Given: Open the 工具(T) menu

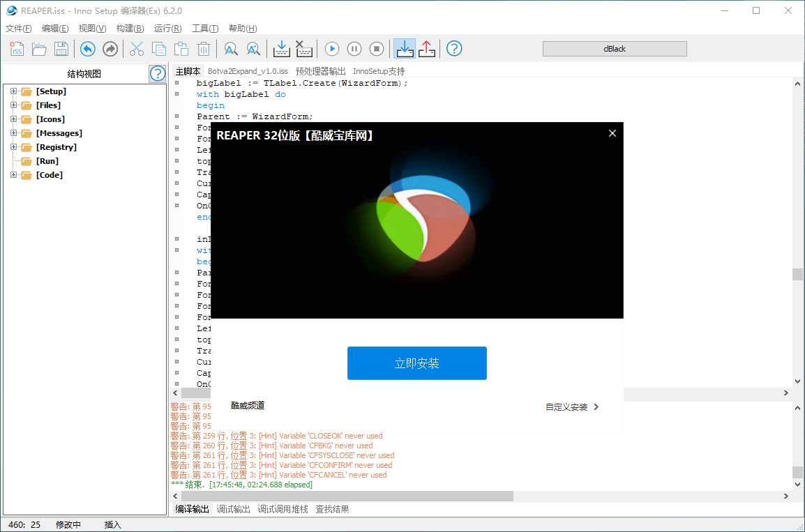Looking at the screenshot, I should pyautogui.click(x=205, y=28).
